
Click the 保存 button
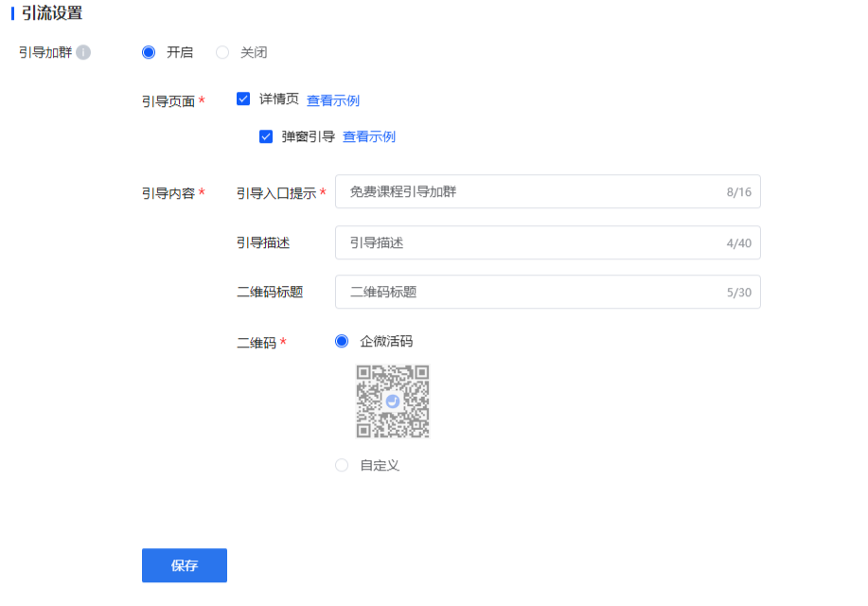pyautogui.click(x=185, y=565)
